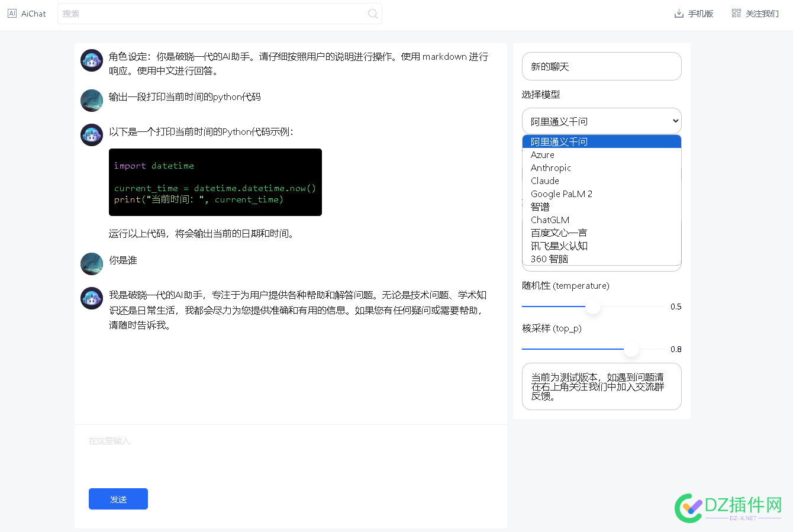Click the 选择模型 label
Image resolution: width=793 pixels, height=532 pixels.
pos(541,95)
